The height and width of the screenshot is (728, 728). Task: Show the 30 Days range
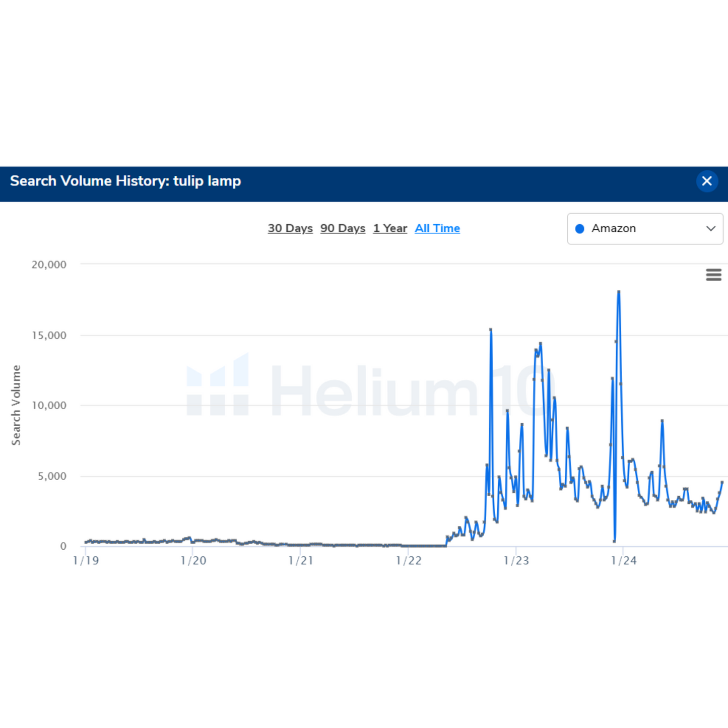(290, 228)
